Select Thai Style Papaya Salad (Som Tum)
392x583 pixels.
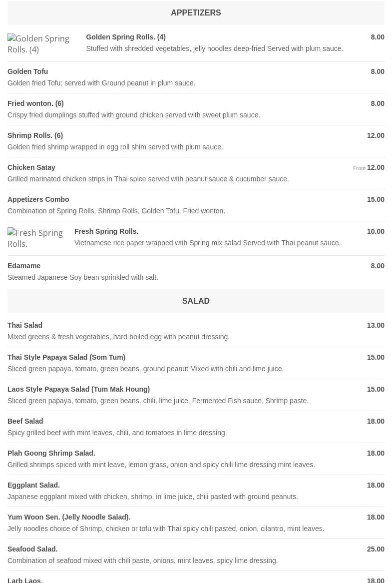pos(66,357)
